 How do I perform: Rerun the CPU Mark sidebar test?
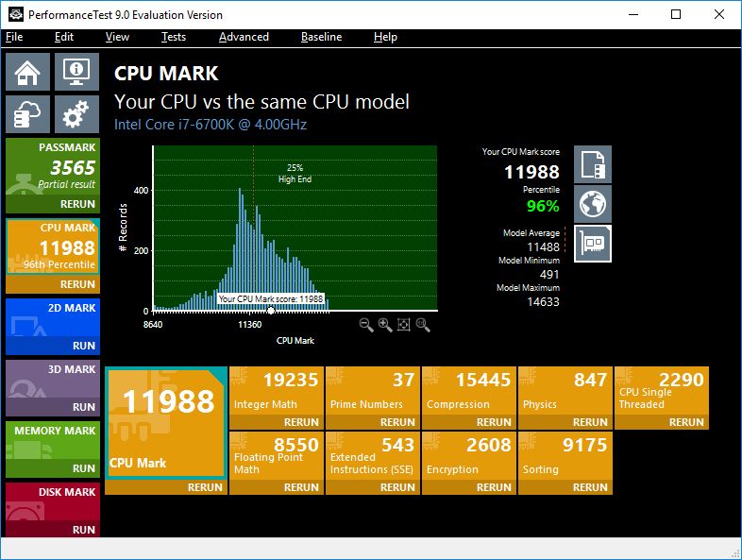53,284
